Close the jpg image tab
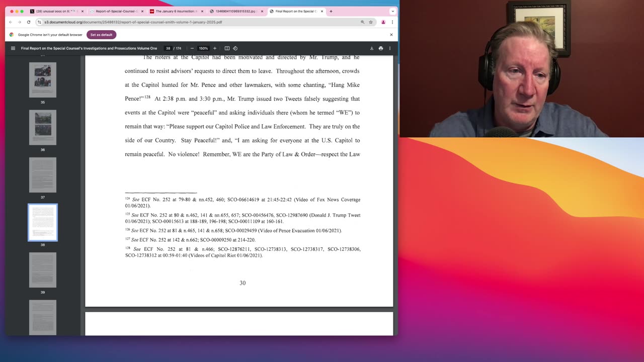644x362 pixels. coord(262,11)
